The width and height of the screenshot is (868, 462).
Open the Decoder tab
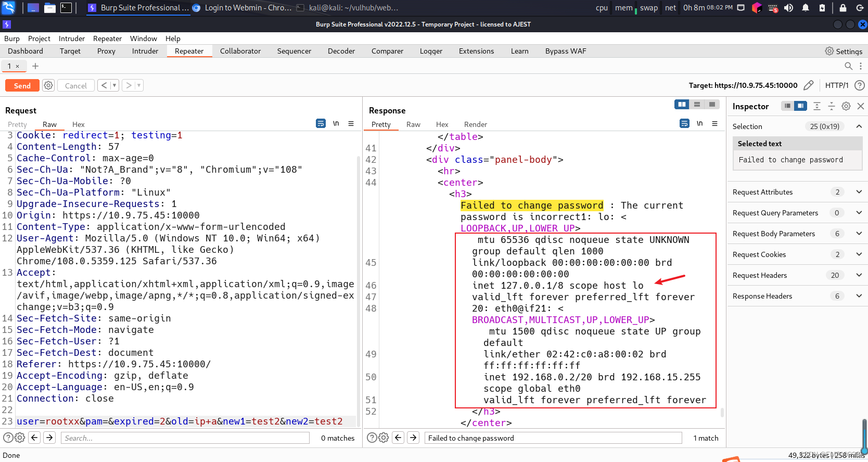341,51
